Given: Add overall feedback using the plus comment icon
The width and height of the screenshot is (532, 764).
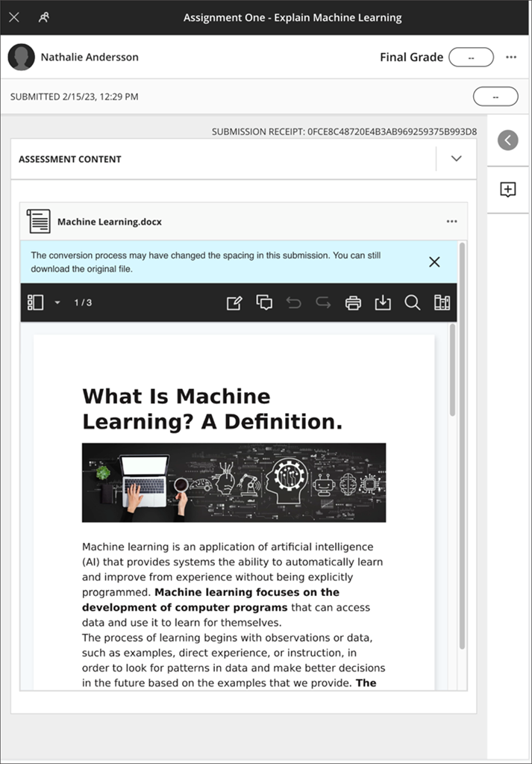Looking at the screenshot, I should (x=508, y=190).
